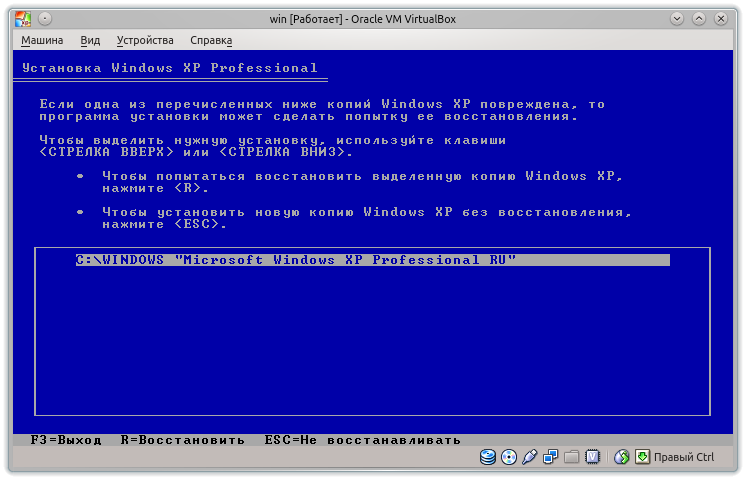
Task: Click the network adapters status icon
Action: click(551, 458)
